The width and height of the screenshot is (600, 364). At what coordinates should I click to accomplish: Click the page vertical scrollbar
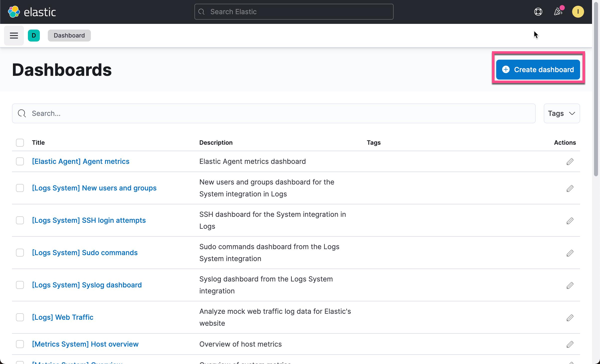click(596, 90)
